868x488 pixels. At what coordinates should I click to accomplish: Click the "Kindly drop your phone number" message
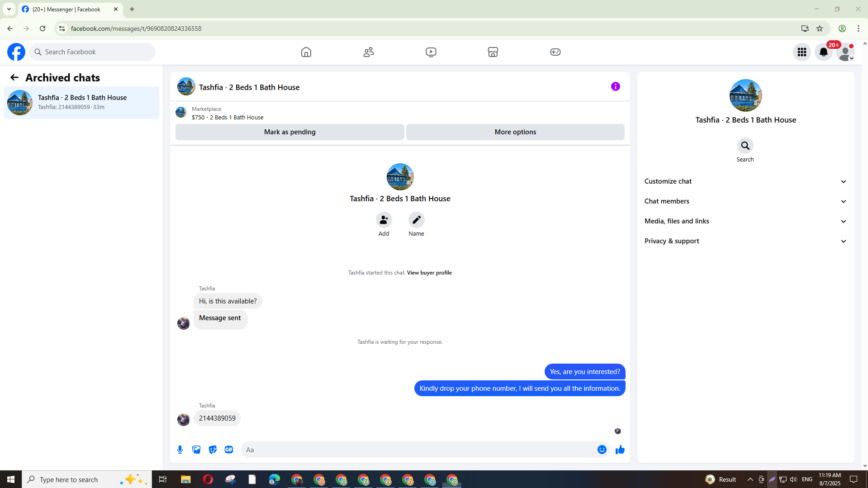[x=520, y=389]
